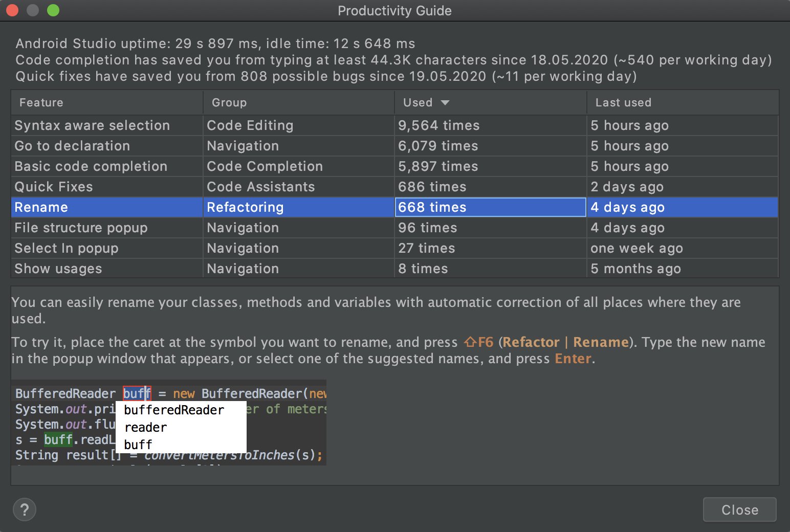
Task: Choose reader in the suggestion popup
Action: [x=146, y=428]
